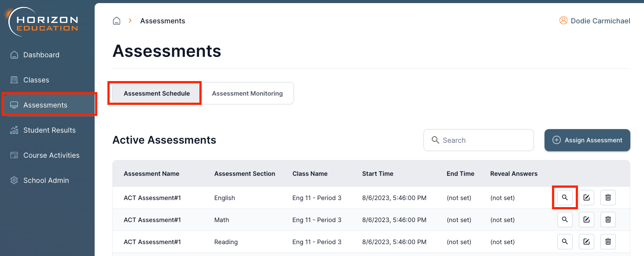
Task: Open Classes from the sidebar
Action: point(36,80)
